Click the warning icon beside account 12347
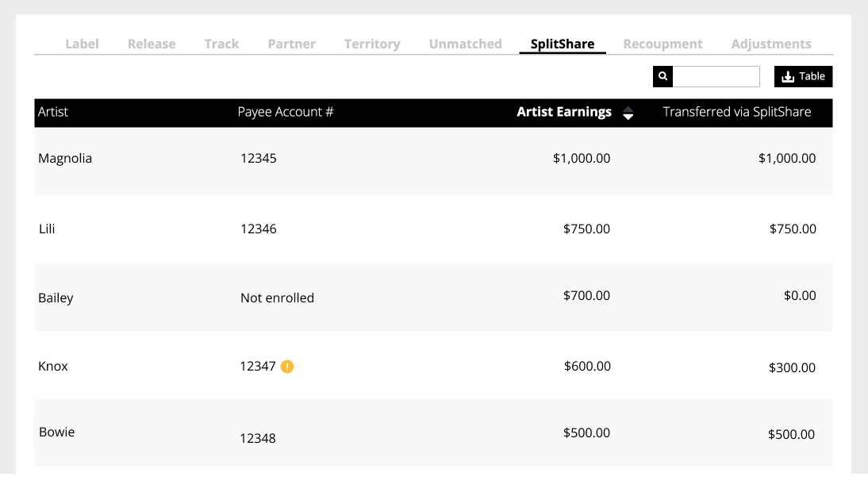This screenshot has width=868, height=488. pos(287,367)
